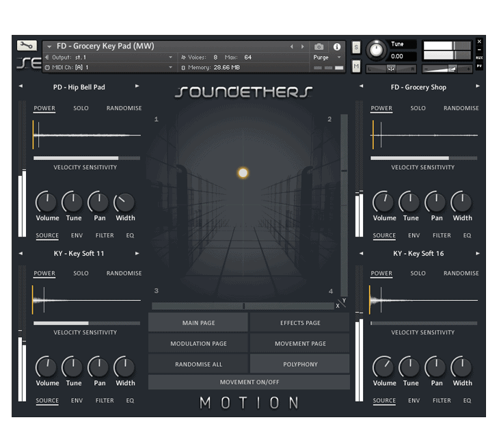
Task: Switch to FILTER tab of Hip Bell Pad
Action: pyautogui.click(x=105, y=235)
